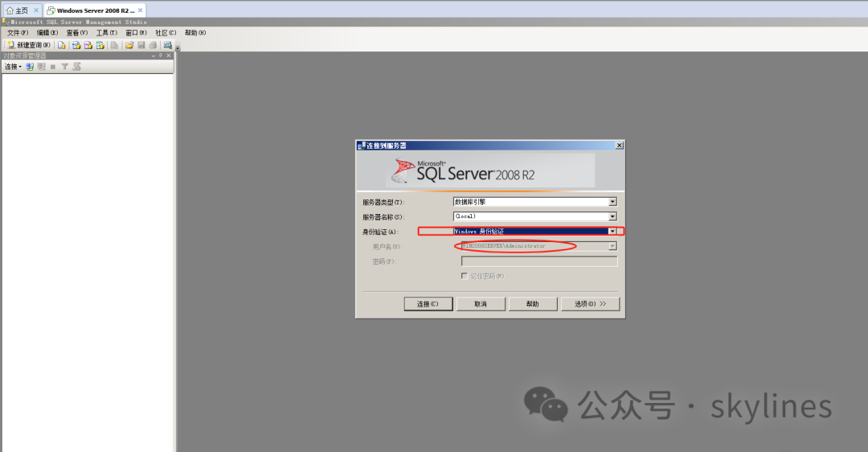Open the 窗口(W) menu
The image size is (868, 452).
pyautogui.click(x=136, y=33)
